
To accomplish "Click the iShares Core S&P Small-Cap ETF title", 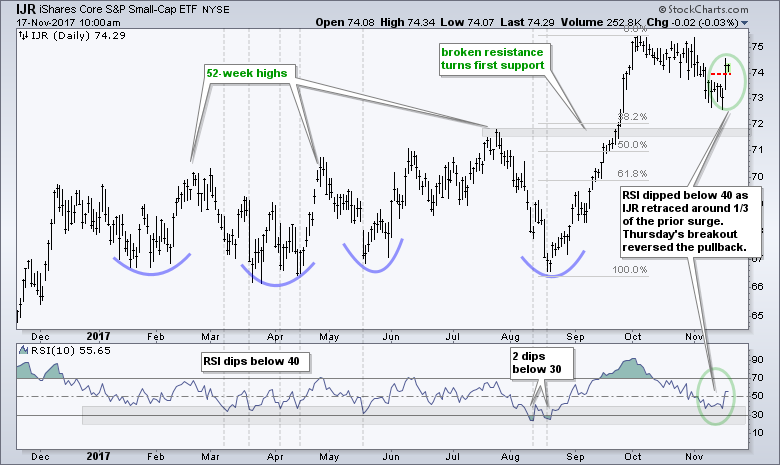I will pos(117,10).
